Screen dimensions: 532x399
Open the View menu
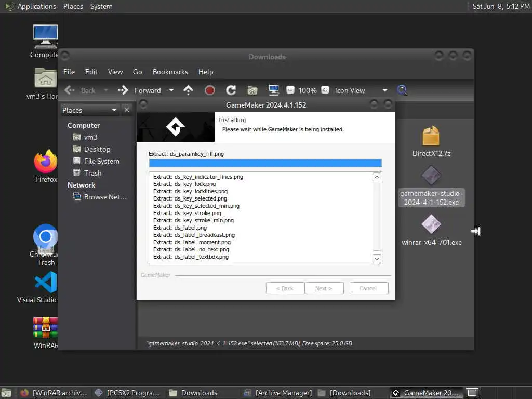[x=115, y=72]
